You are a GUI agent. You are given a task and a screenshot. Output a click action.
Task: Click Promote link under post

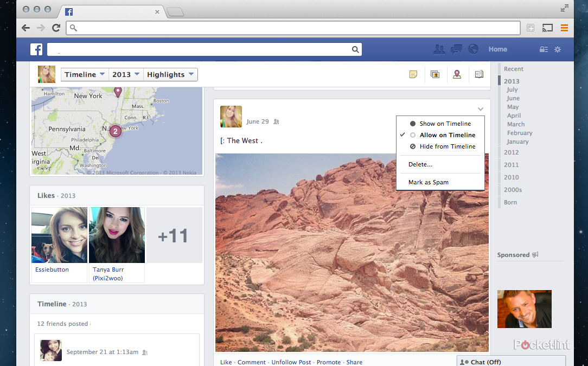pos(329,362)
